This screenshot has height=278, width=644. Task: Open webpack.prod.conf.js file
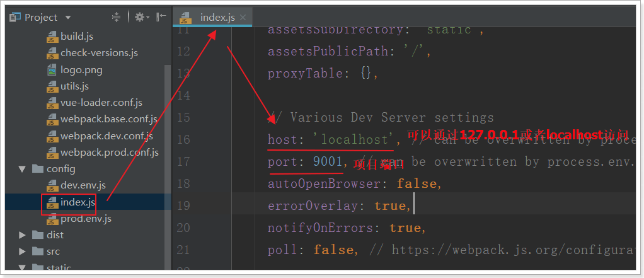point(110,153)
